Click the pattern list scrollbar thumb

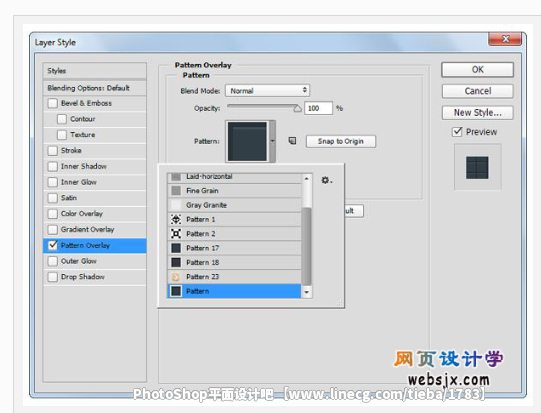306,246
